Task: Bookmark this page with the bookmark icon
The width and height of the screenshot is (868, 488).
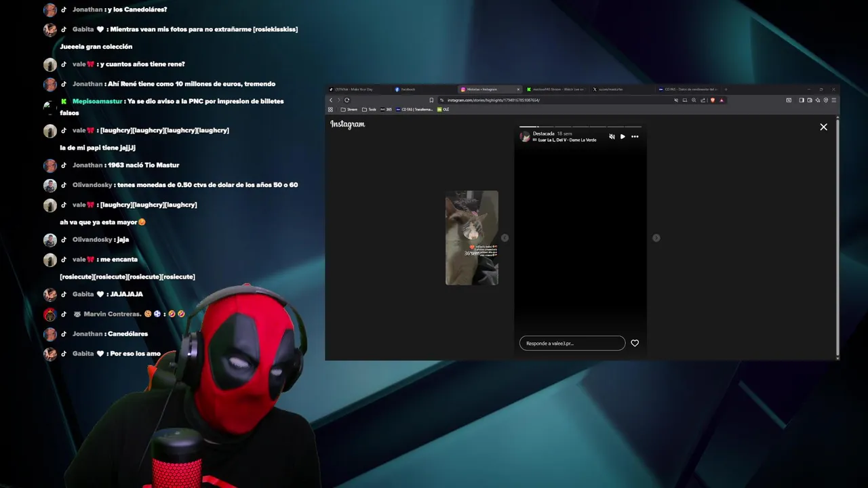Action: (x=431, y=100)
